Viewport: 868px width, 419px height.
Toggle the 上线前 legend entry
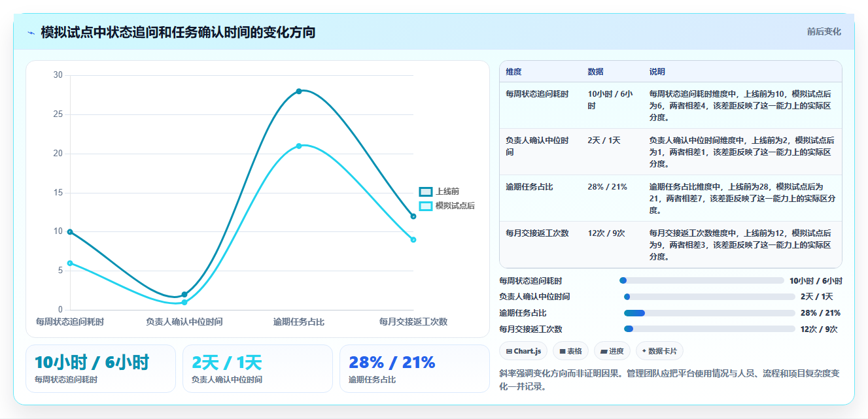(x=440, y=192)
